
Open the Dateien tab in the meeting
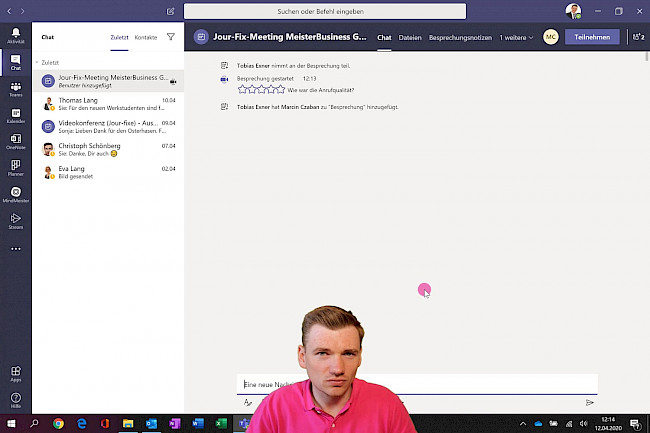tap(410, 37)
